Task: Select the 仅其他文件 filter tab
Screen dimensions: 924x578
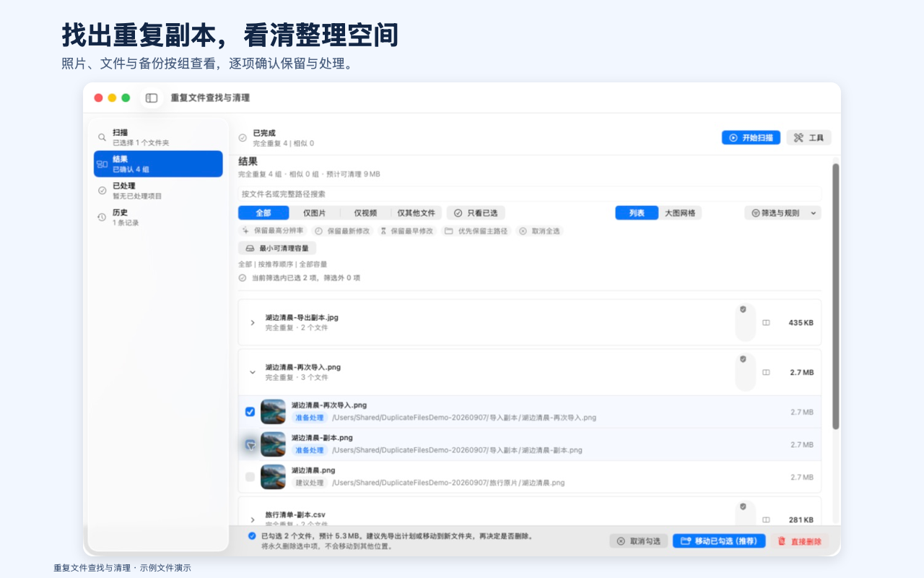Action: [417, 213]
